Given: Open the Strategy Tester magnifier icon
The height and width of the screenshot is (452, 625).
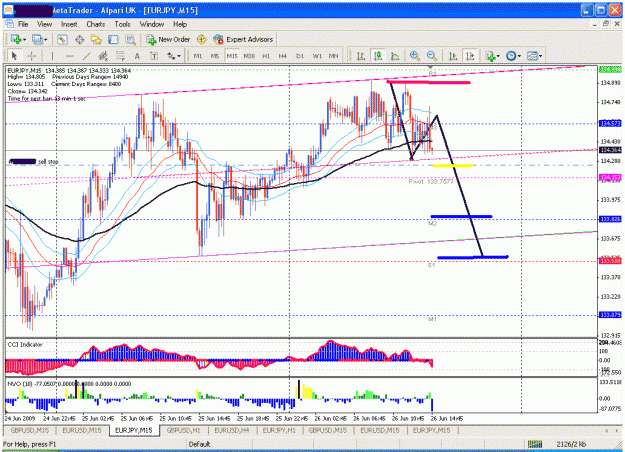Looking at the screenshot, I should [130, 39].
